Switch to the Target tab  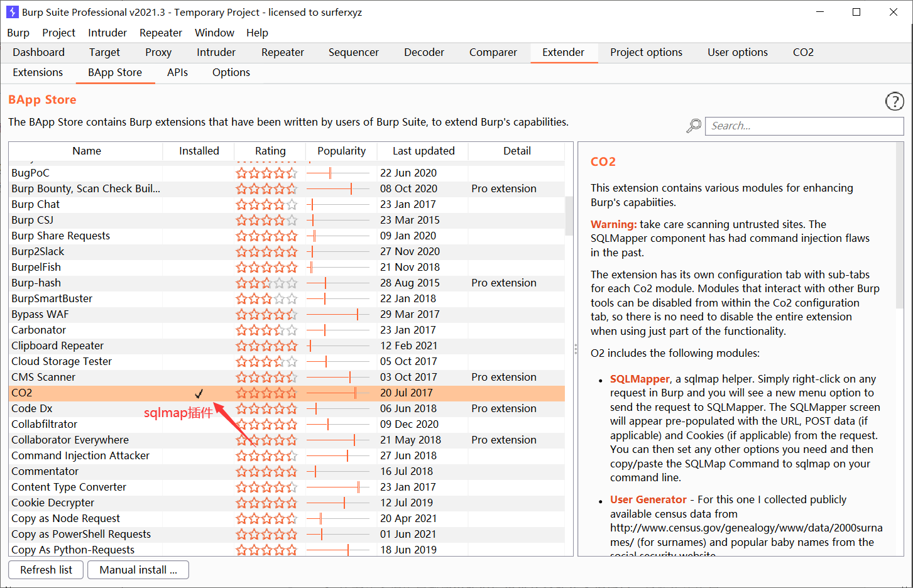pos(104,52)
